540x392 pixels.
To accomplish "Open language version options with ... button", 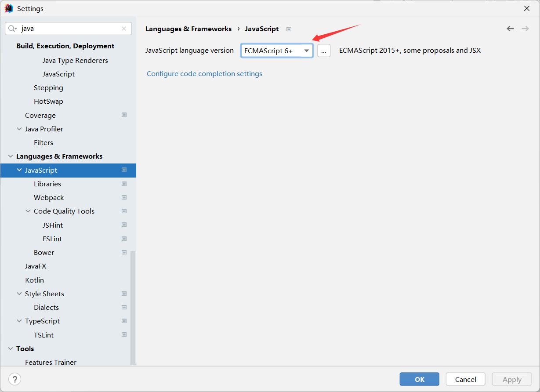I will click(x=324, y=51).
